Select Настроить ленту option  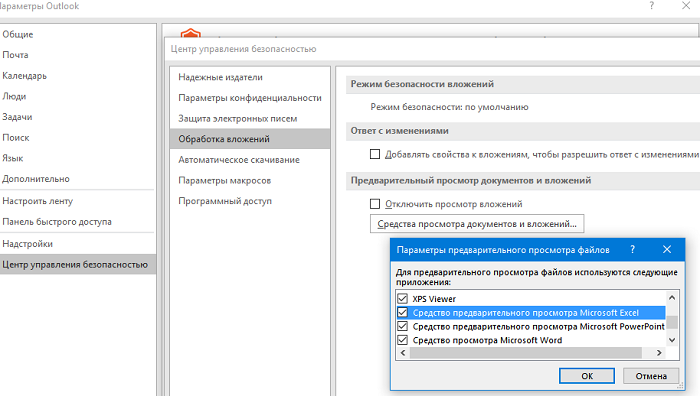click(x=38, y=201)
